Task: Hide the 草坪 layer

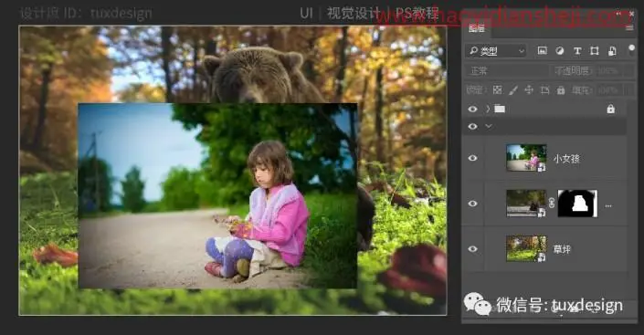Action: [x=473, y=249]
